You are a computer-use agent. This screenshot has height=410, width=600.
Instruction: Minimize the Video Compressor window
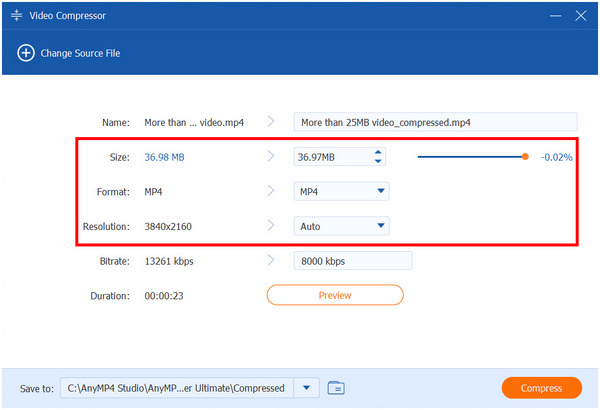click(x=555, y=16)
